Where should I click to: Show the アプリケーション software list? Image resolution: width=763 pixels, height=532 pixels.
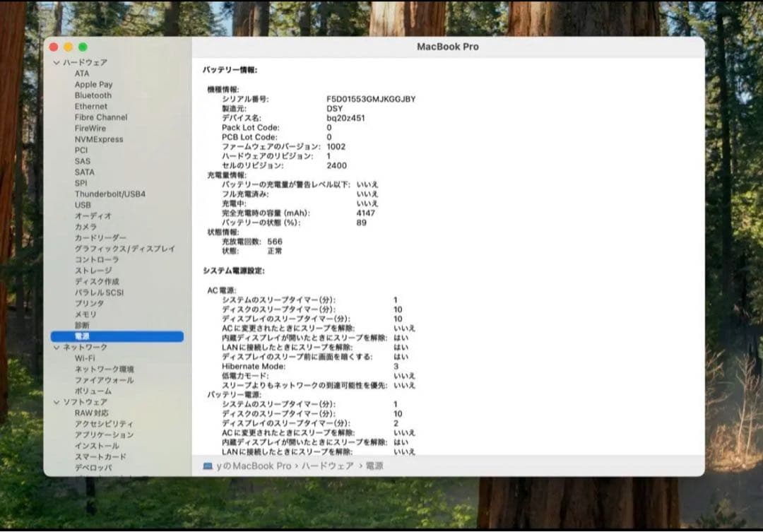coord(104,435)
